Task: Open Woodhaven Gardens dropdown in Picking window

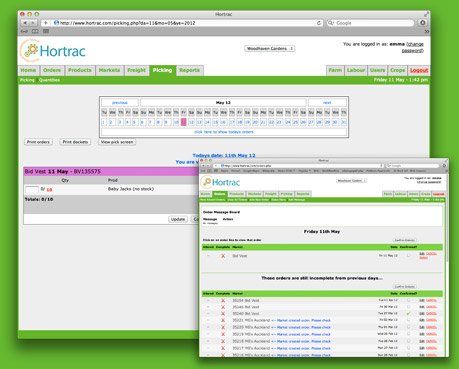Action: click(270, 49)
